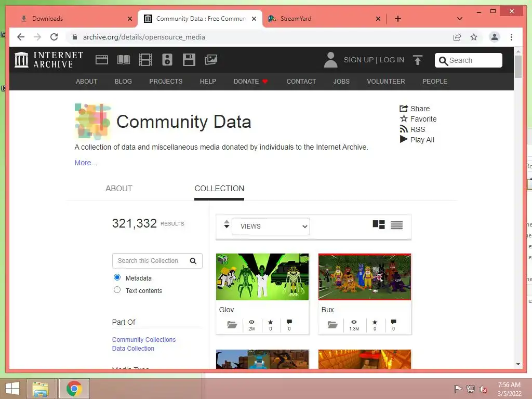Click the Search this Collection field
The image size is (532, 399).
[157, 261]
